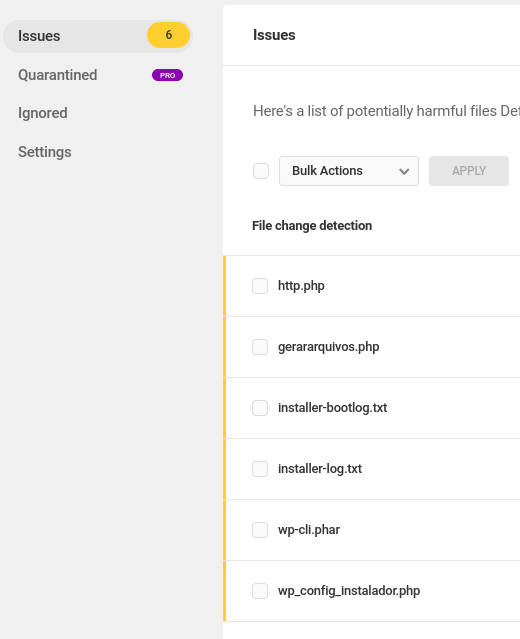This screenshot has height=639, width=520.
Task: Open the wp-cli.phar issue details
Action: [372, 530]
